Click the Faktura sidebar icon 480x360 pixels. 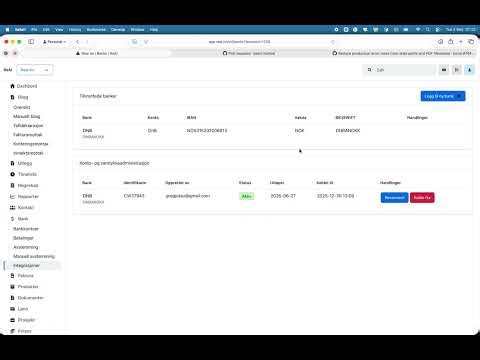pyautogui.click(x=12, y=276)
